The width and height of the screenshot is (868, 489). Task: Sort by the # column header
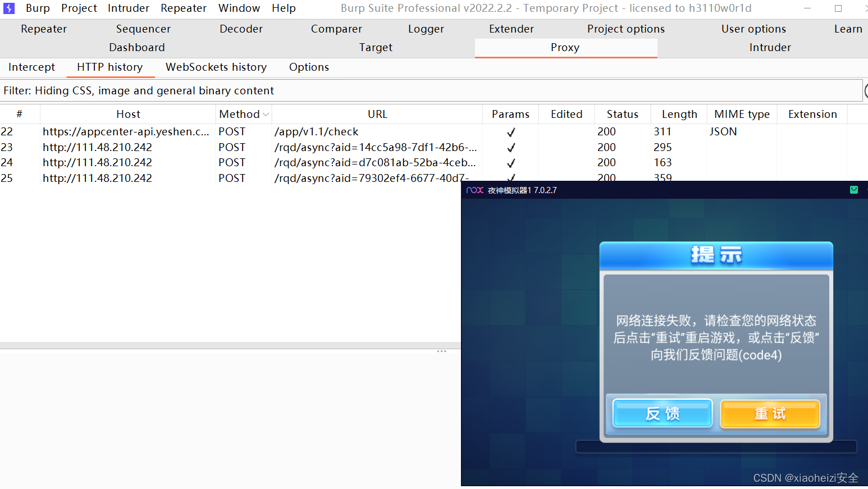tap(20, 115)
